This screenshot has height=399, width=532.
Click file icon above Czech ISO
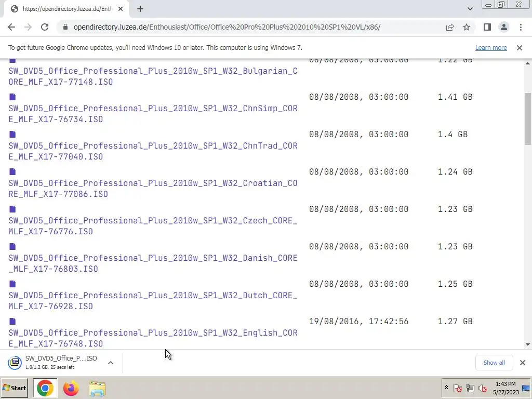pyautogui.click(x=12, y=209)
